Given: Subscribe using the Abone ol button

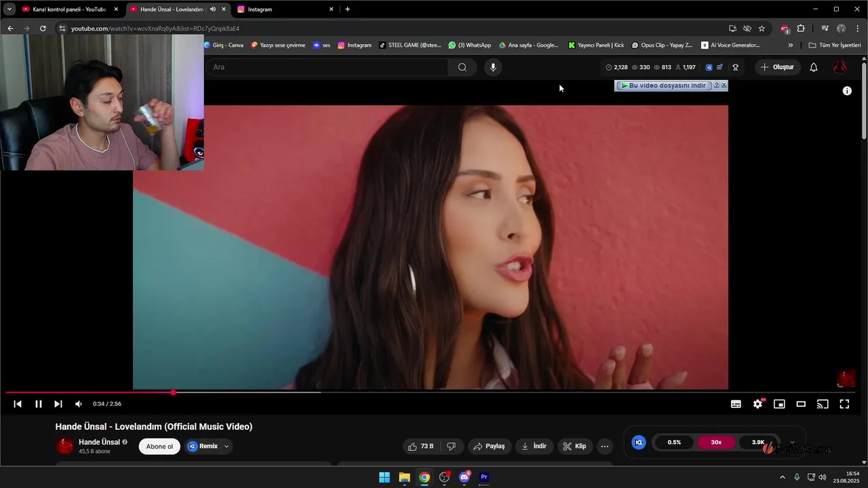Looking at the screenshot, I should point(160,446).
